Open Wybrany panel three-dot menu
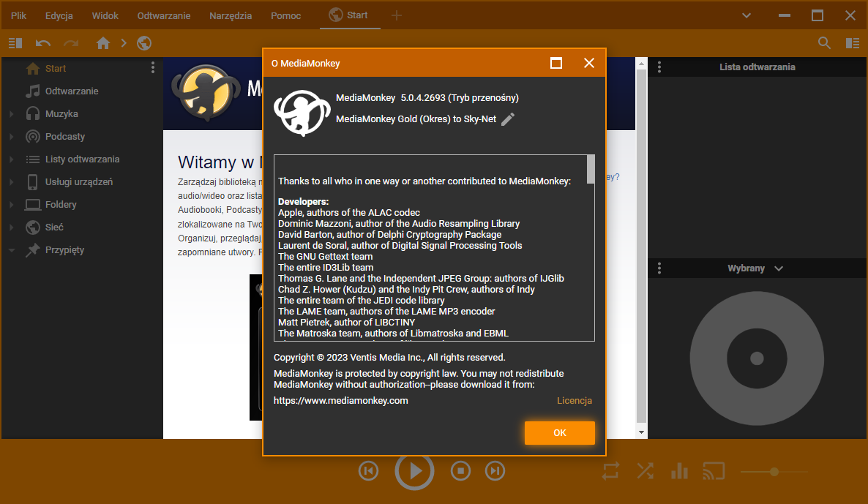 (x=659, y=268)
